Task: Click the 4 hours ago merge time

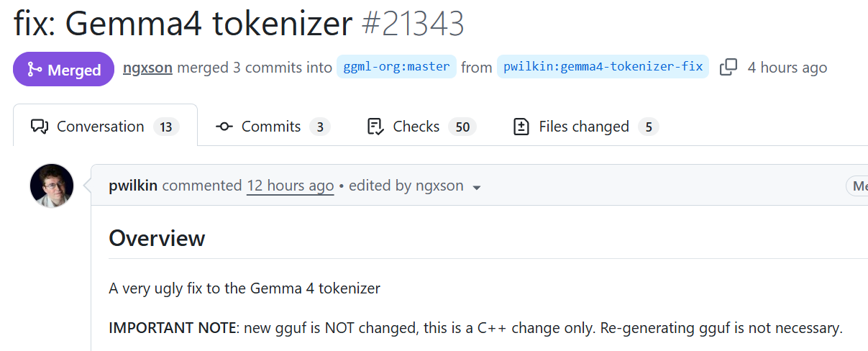Action: tap(787, 68)
